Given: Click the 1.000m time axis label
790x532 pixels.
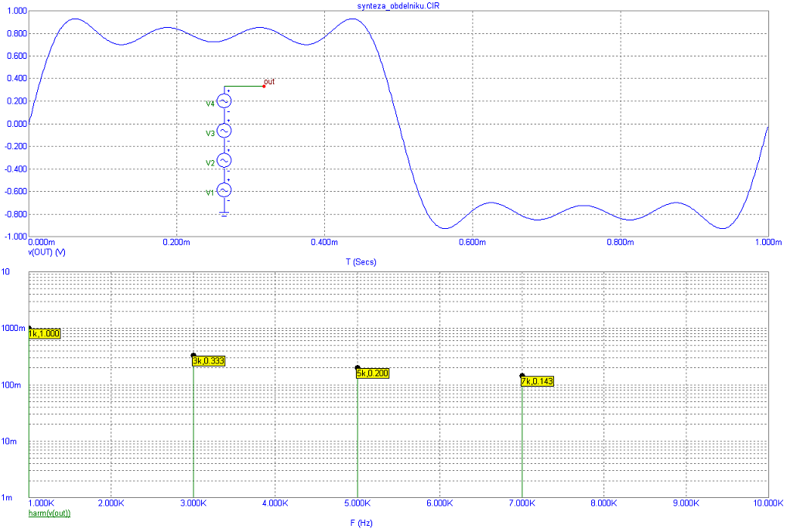Looking at the screenshot, I should (x=768, y=243).
